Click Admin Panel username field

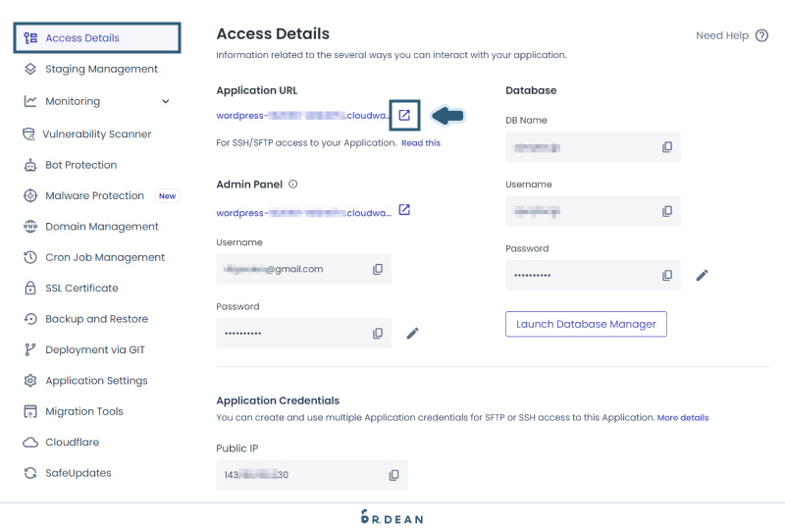[304, 270]
